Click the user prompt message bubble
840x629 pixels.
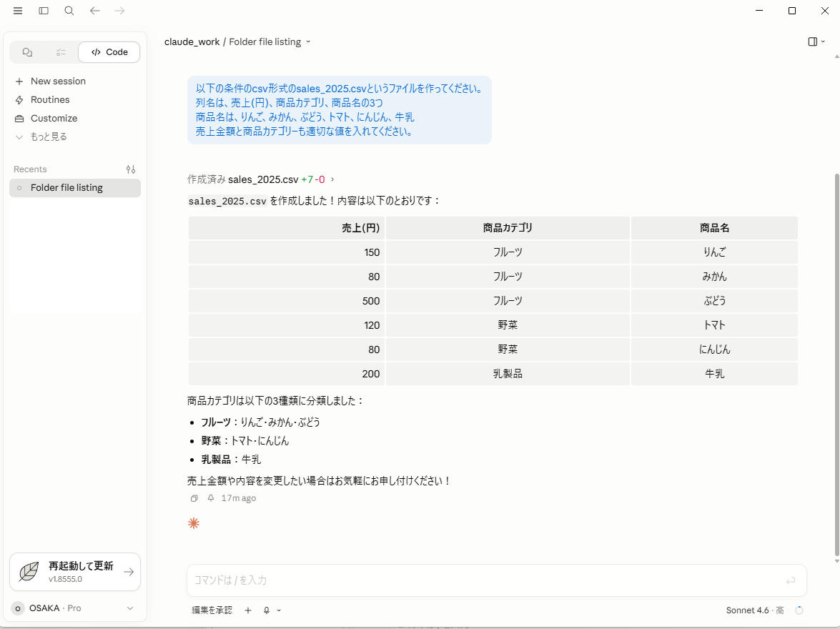(x=339, y=110)
